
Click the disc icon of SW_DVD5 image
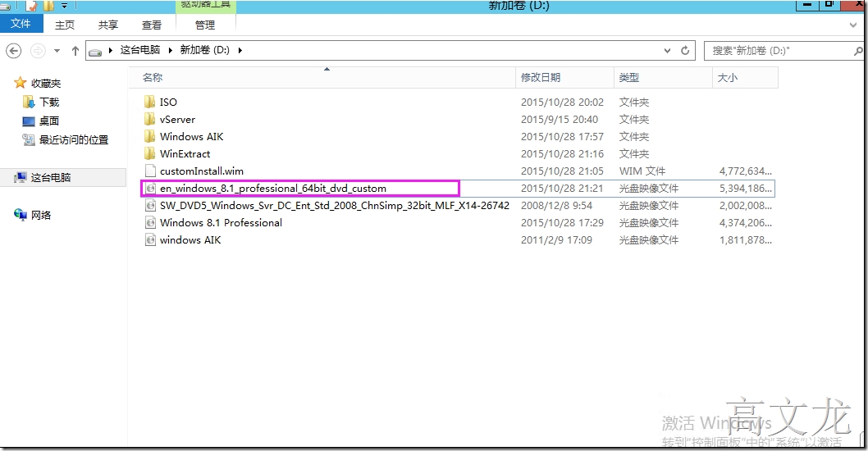point(150,205)
